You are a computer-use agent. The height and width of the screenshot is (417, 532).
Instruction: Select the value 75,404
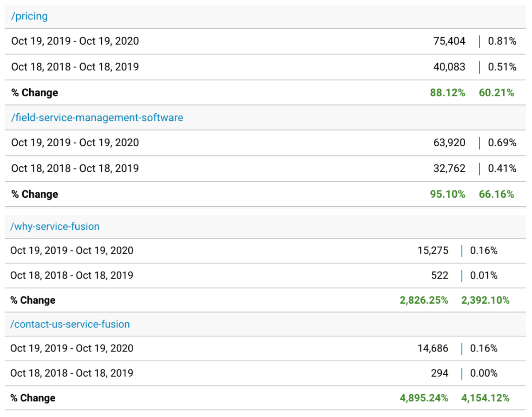pos(449,41)
